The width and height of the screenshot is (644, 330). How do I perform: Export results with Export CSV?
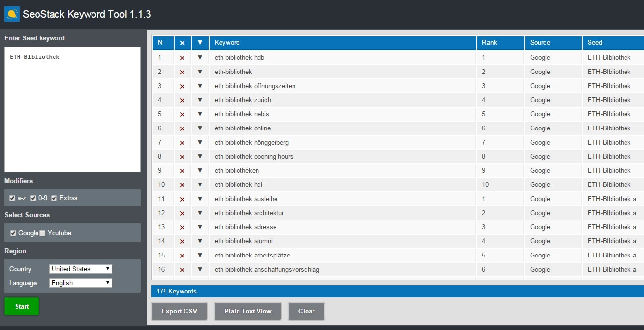click(x=180, y=311)
